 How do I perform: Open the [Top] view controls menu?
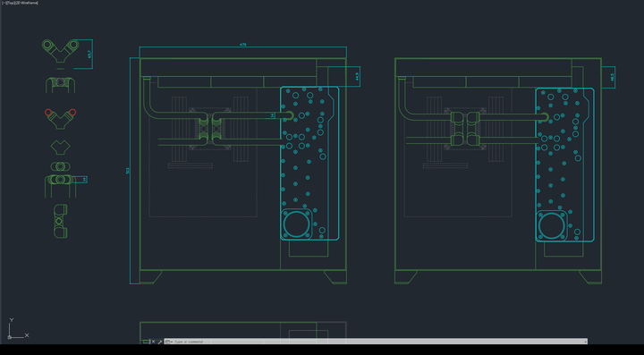pyautogui.click(x=10, y=3)
